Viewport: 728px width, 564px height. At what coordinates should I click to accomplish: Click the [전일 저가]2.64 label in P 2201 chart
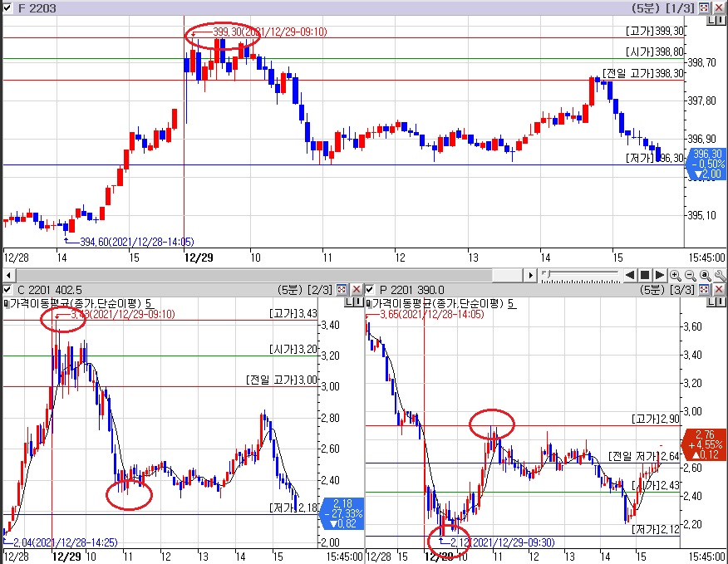pyautogui.click(x=644, y=456)
